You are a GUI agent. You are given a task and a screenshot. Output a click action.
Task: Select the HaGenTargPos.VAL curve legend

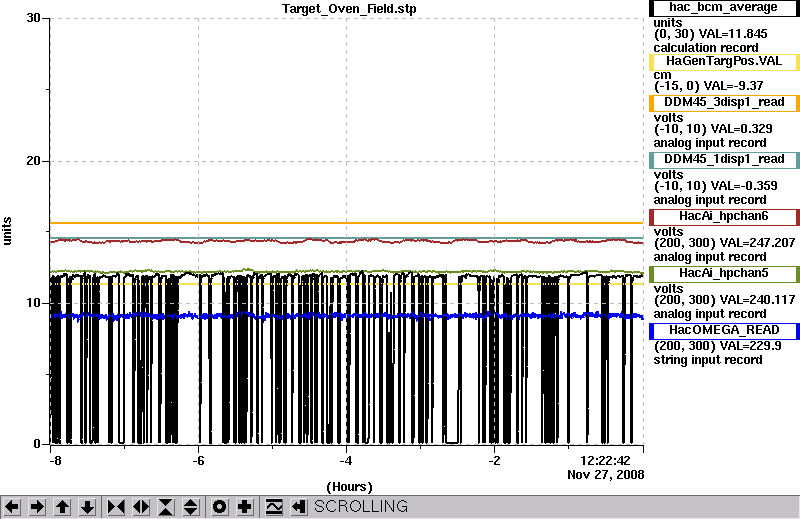pos(724,62)
